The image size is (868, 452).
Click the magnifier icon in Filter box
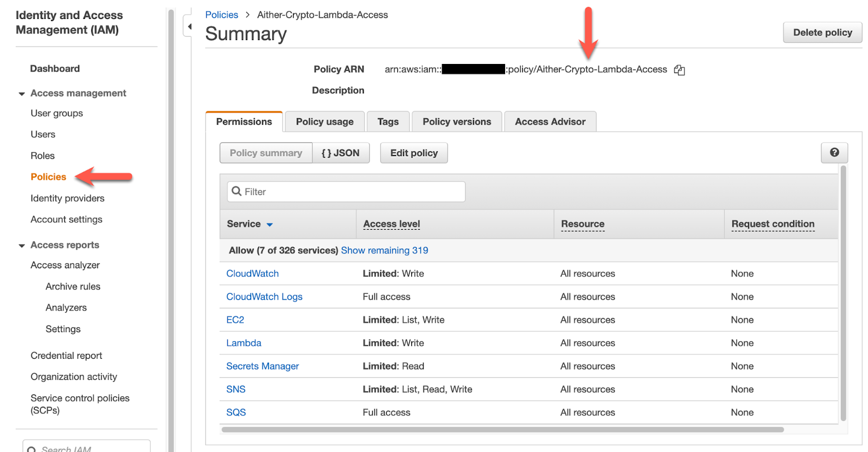coord(237,191)
